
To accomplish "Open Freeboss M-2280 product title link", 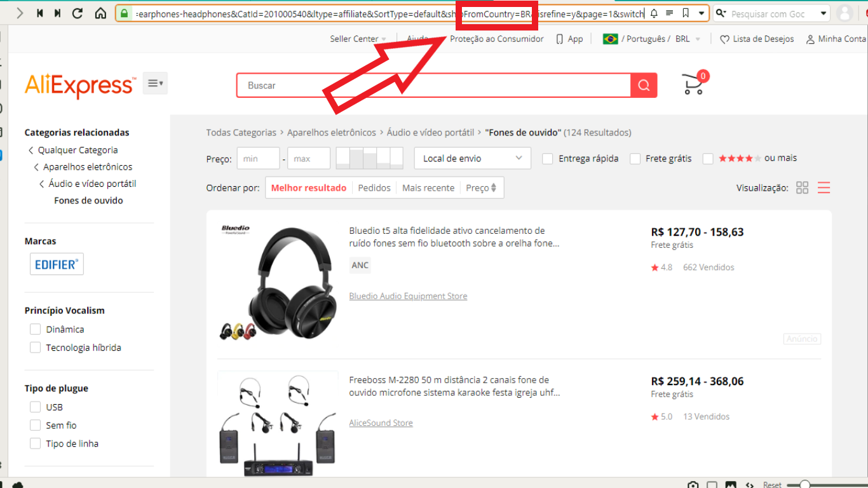I will (x=454, y=386).
